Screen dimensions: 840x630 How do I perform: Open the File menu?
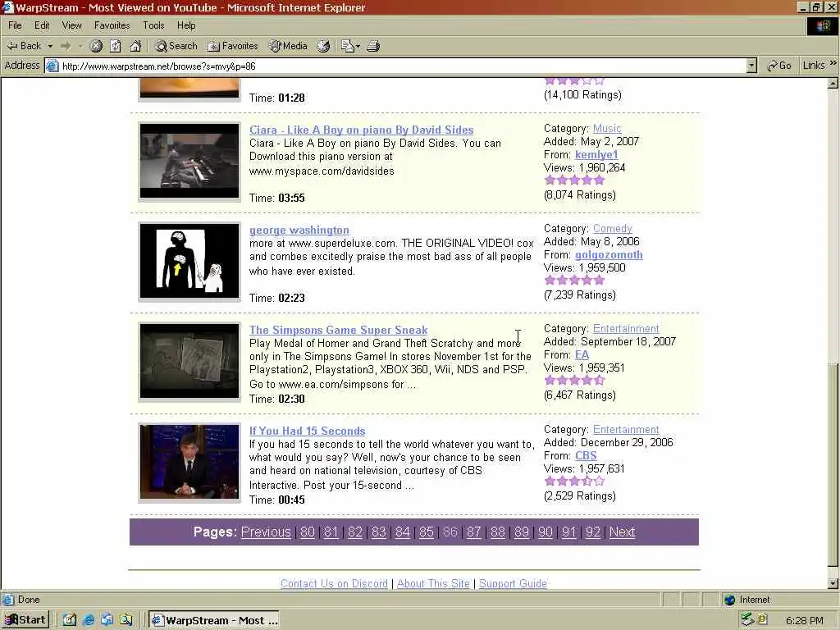[15, 25]
